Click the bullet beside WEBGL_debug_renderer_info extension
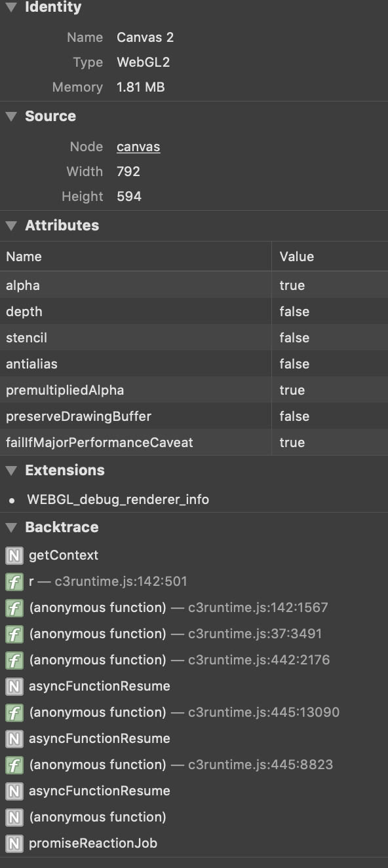Image resolution: width=388 pixels, height=868 pixels. point(13,499)
